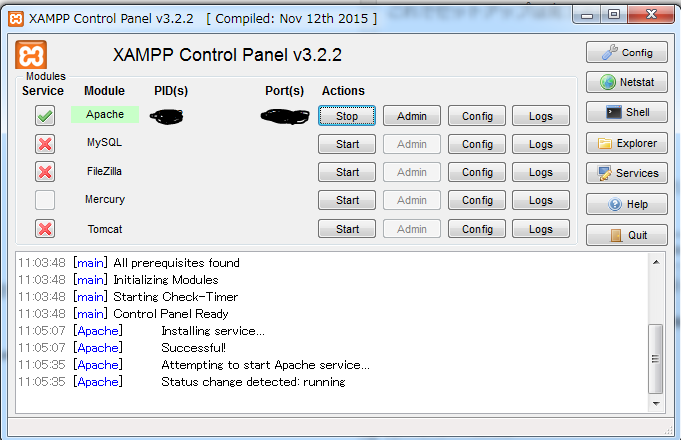Start the Mercury module

(x=347, y=200)
